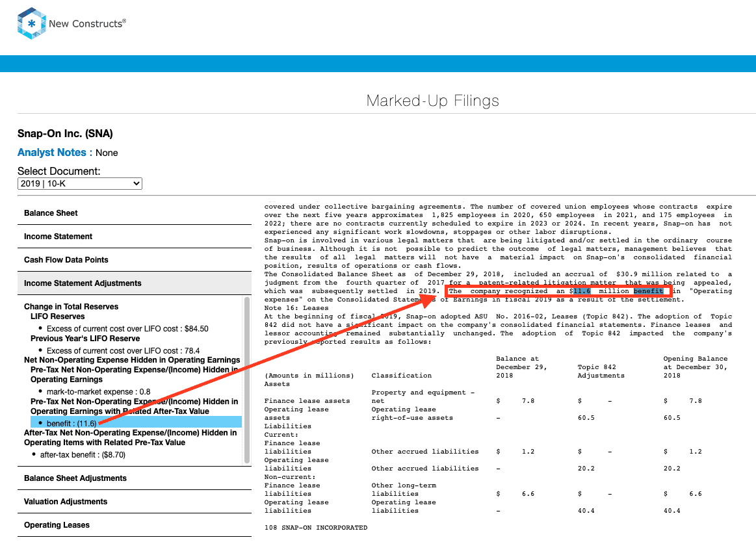Select current-year Excess of current cost $84.50
This screenshot has height=542, width=756.
point(128,328)
